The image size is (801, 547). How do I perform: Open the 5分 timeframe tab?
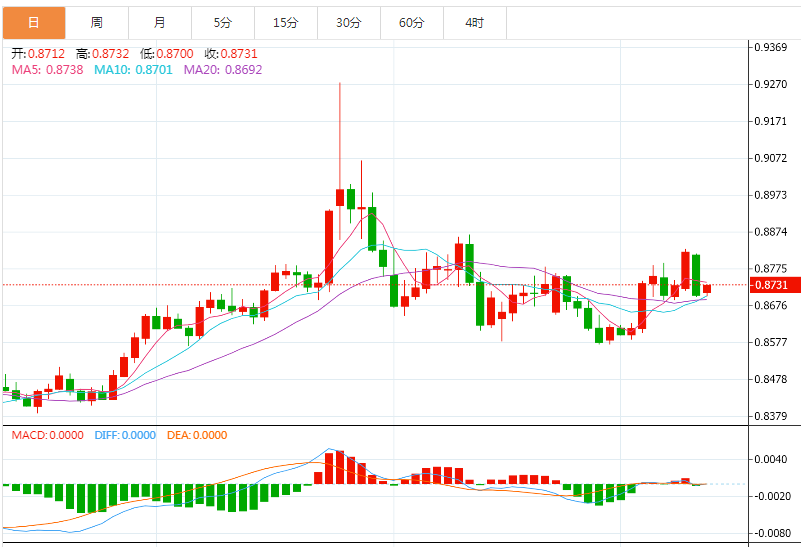tap(223, 23)
